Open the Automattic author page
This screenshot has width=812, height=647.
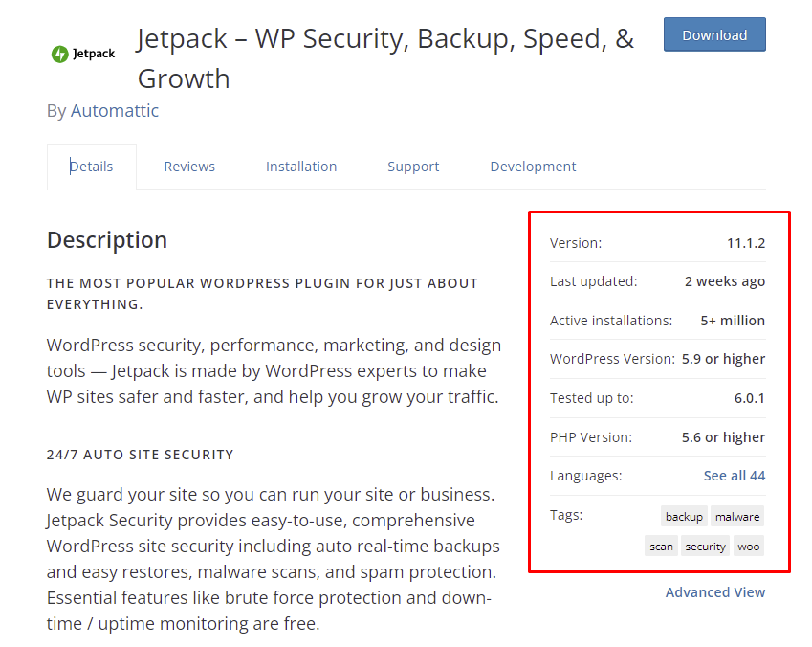[x=115, y=110]
